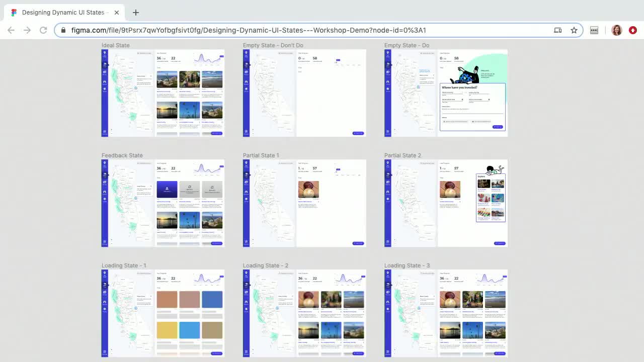Open the Chrome extensions dotted icon

tap(594, 30)
